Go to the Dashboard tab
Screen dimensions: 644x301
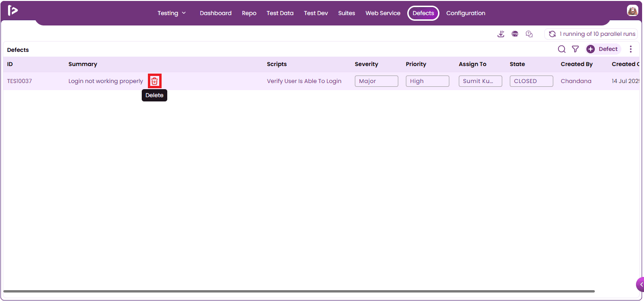coord(215,13)
